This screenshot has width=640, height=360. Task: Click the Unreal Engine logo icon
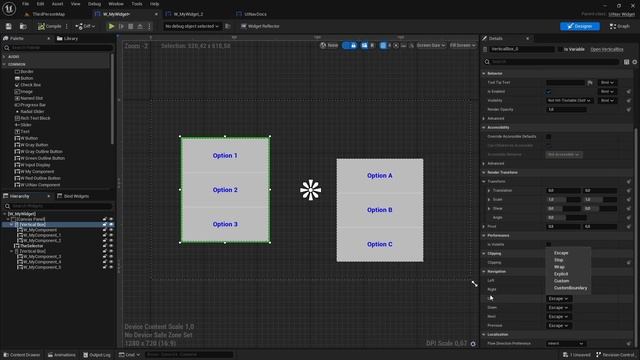[x=9, y=8]
